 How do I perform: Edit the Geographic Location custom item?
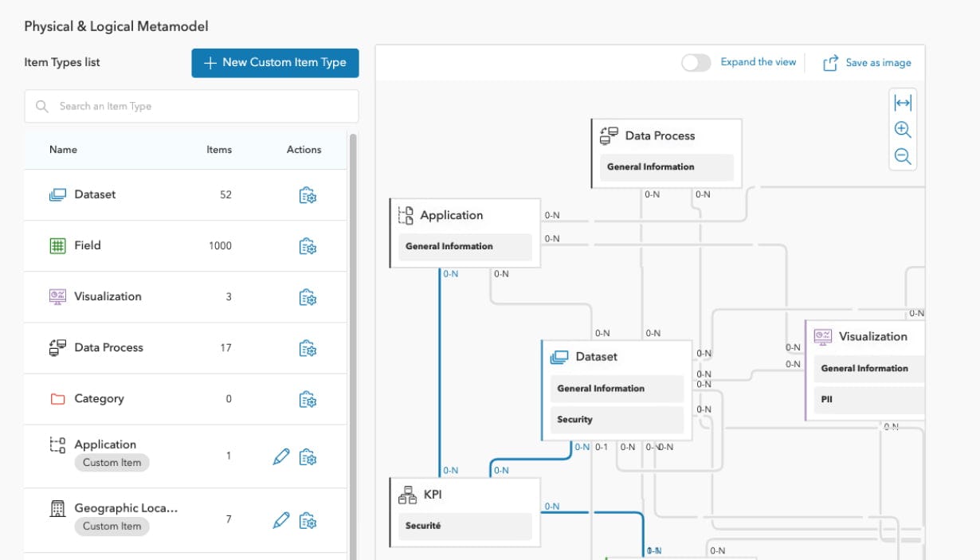[280, 520]
